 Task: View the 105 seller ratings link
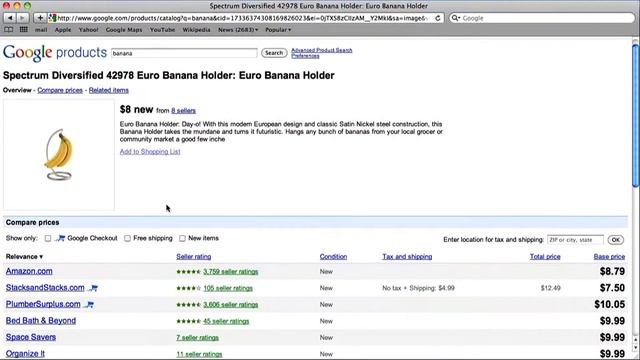pyautogui.click(x=228, y=288)
